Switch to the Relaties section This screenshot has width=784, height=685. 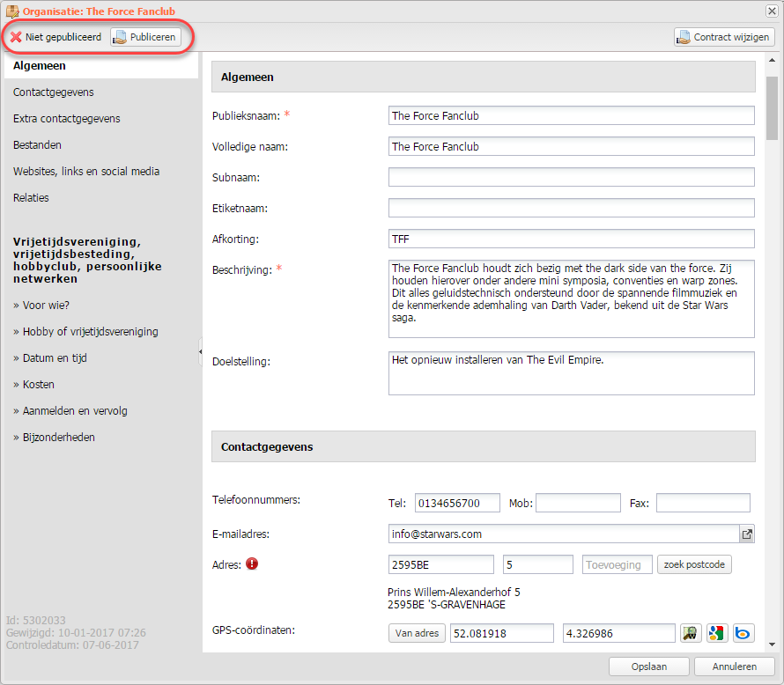(31, 198)
